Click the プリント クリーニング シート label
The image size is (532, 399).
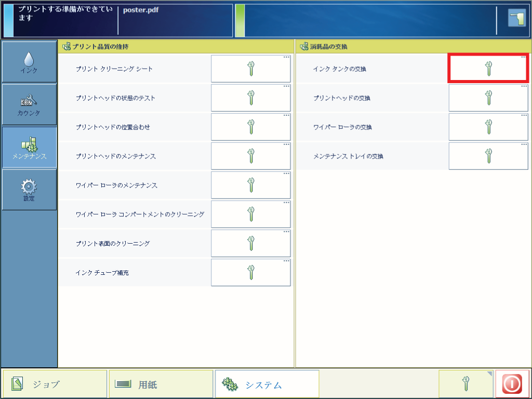click(114, 69)
